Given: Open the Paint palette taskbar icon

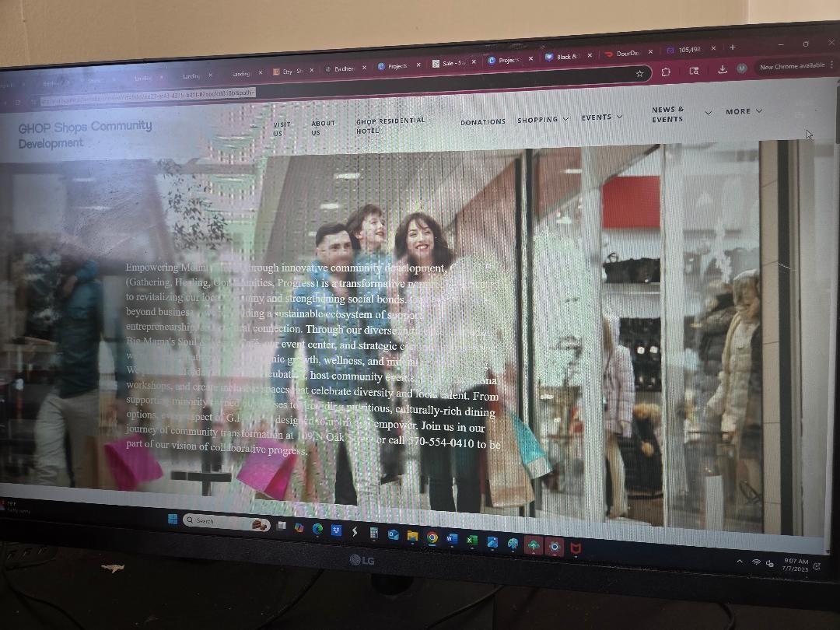Looking at the screenshot, I should tap(513, 544).
